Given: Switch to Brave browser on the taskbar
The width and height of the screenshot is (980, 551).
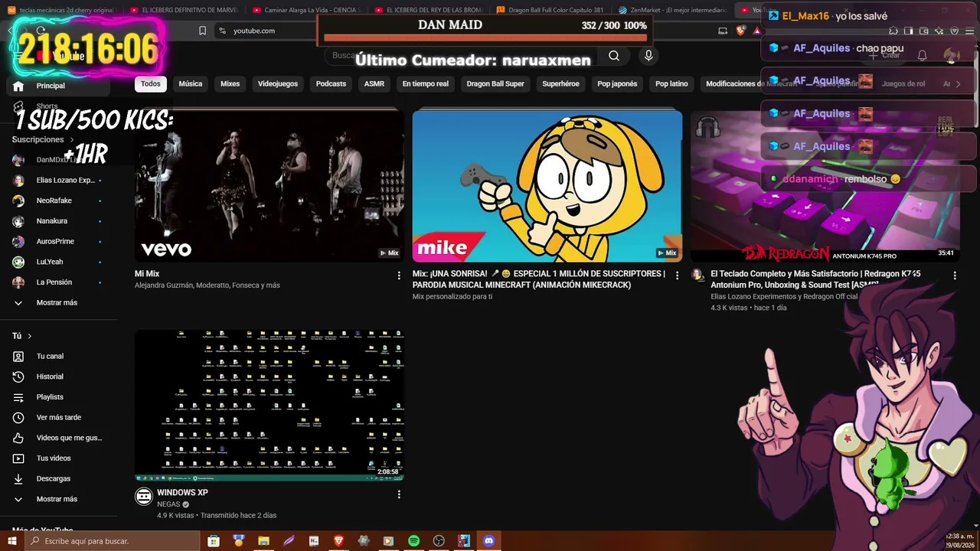Looking at the screenshot, I should tap(338, 541).
